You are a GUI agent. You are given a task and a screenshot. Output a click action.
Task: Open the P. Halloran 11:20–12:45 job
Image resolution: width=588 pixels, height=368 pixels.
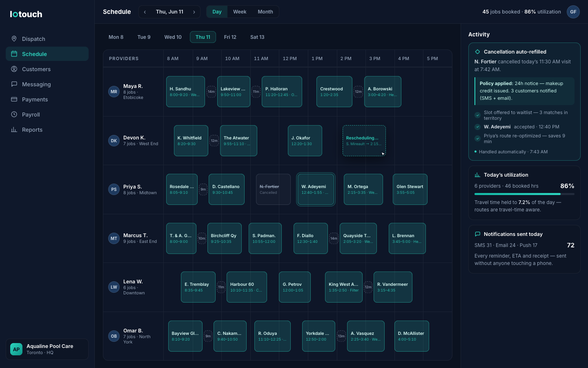point(282,92)
